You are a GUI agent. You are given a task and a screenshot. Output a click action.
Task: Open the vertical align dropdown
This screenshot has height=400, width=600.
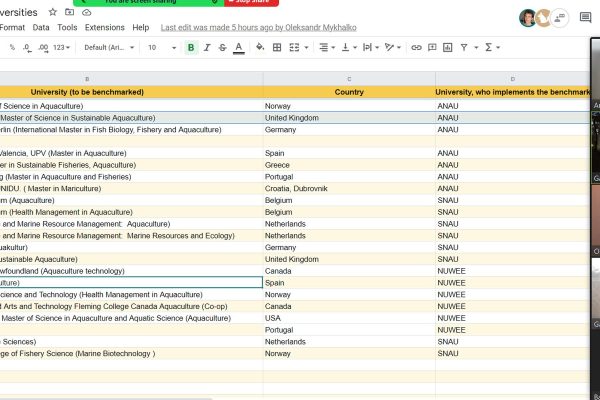pyautogui.click(x=349, y=47)
